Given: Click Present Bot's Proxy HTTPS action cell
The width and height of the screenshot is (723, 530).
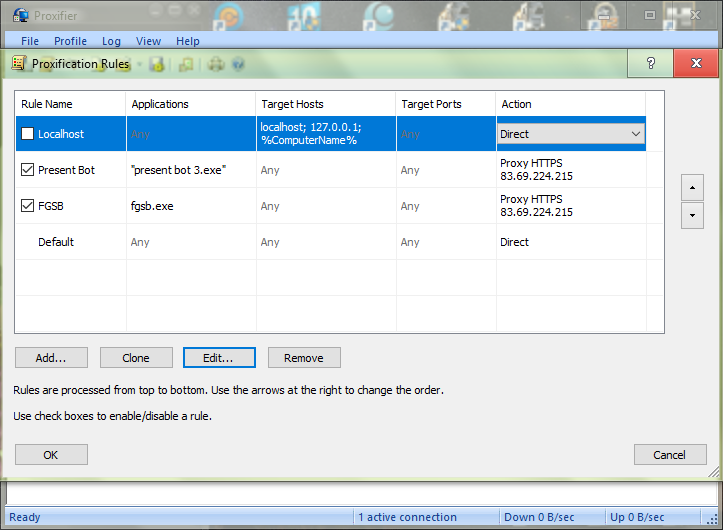Looking at the screenshot, I should pyautogui.click(x=571, y=170).
